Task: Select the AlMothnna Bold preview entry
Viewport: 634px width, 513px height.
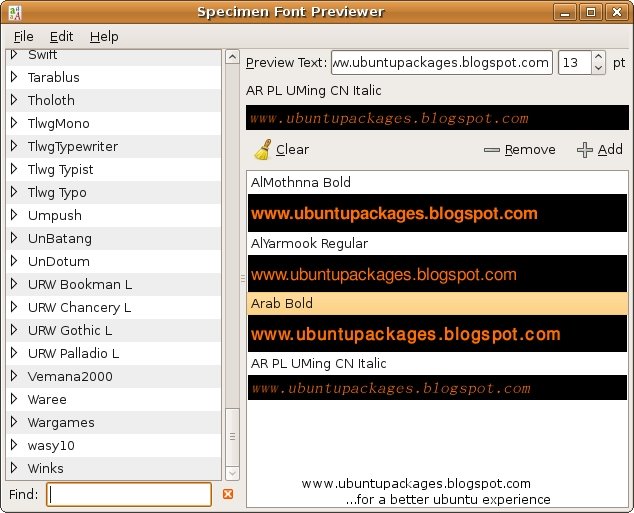Action: [437, 182]
